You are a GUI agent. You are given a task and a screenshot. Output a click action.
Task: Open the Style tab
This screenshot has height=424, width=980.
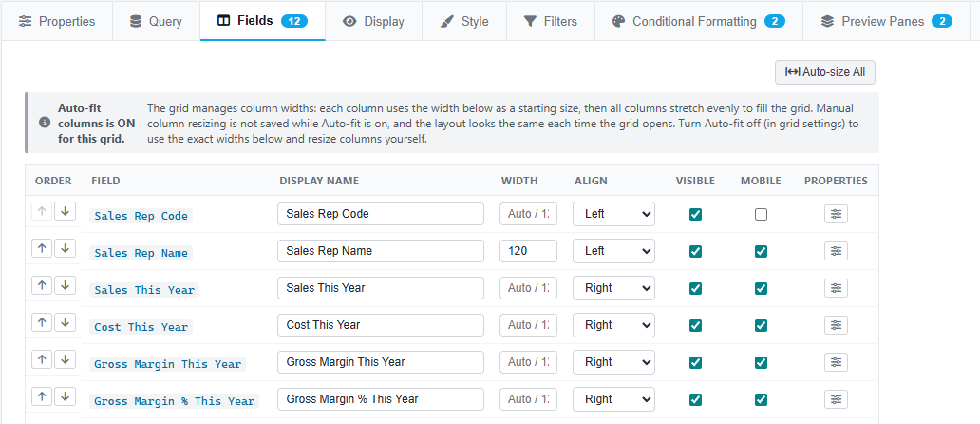pos(464,21)
